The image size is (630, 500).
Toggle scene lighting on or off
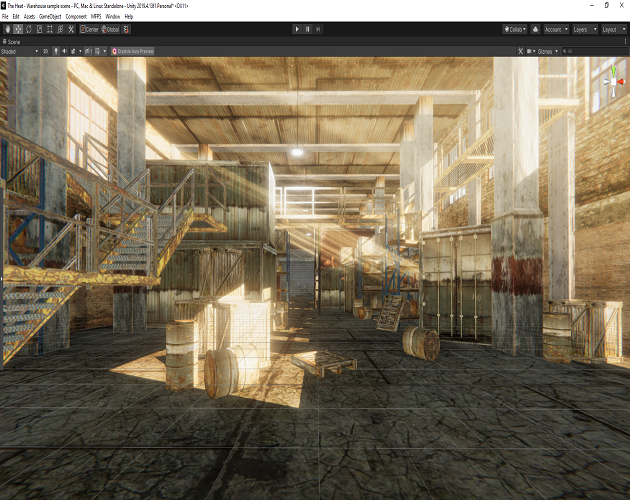56,50
